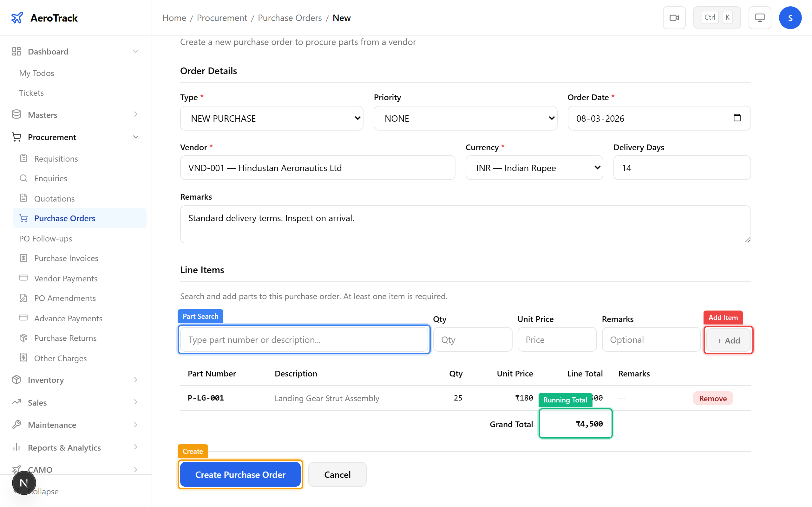Open PO Amendments

(64, 298)
